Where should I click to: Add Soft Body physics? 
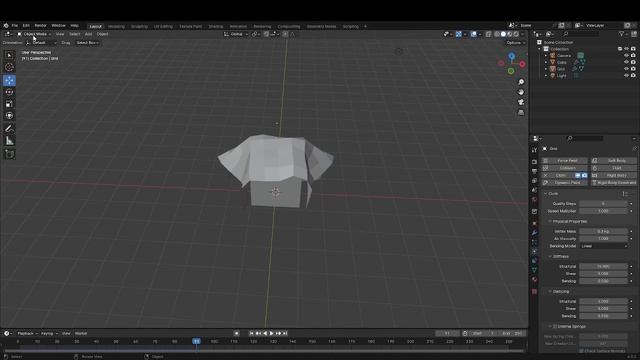tap(613, 161)
